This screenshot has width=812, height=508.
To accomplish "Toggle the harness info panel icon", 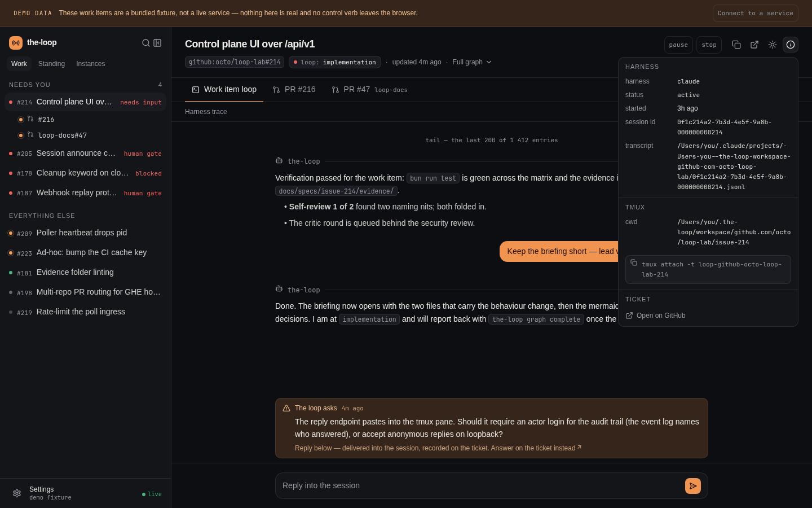I will coord(791,45).
